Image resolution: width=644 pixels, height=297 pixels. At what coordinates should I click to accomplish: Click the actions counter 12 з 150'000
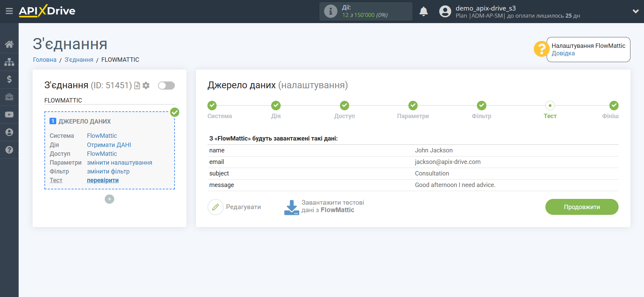pyautogui.click(x=365, y=15)
